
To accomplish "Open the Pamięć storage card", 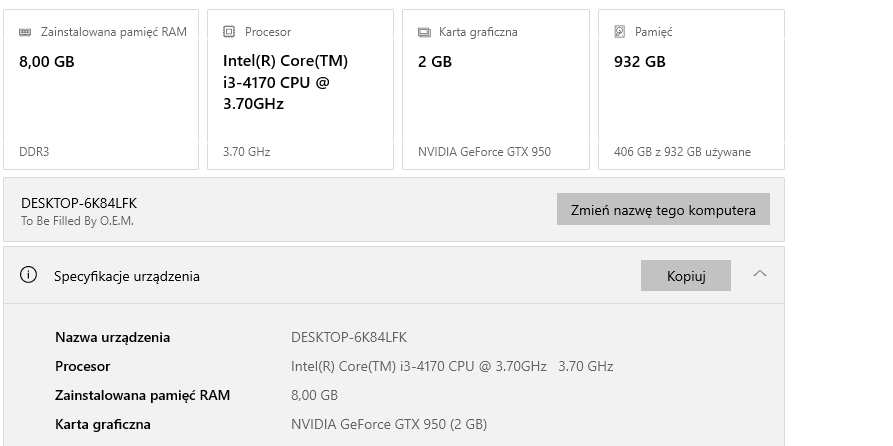I will point(691,90).
